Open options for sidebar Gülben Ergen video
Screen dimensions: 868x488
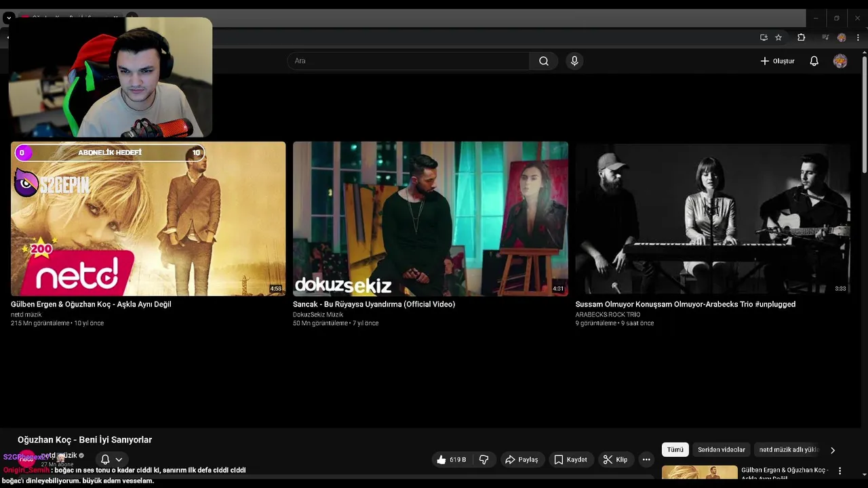840,471
